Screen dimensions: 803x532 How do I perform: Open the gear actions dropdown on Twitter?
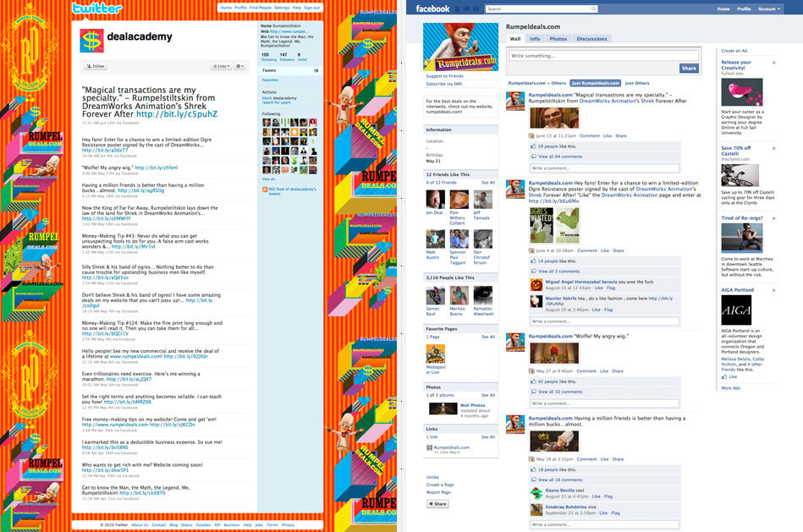coord(239,66)
